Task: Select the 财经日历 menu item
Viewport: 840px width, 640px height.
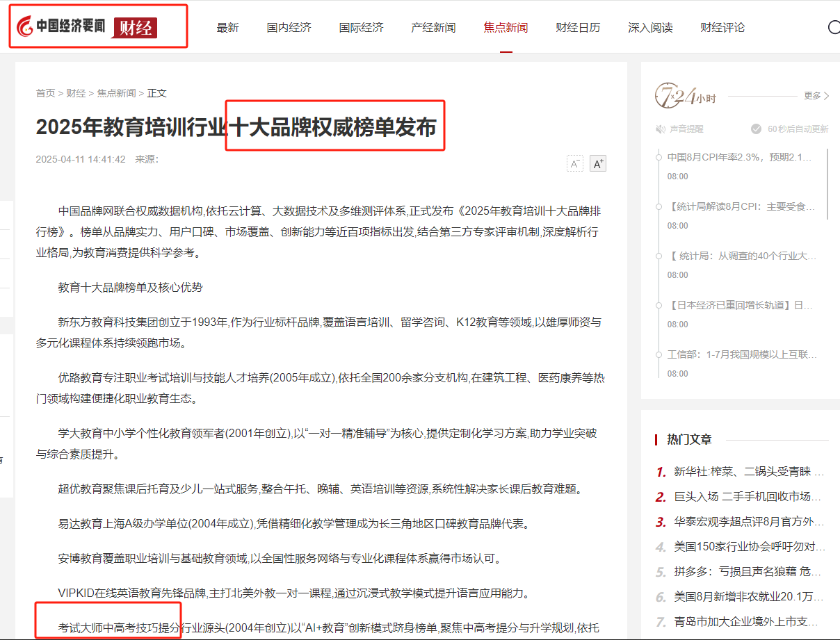Action: 578,28
